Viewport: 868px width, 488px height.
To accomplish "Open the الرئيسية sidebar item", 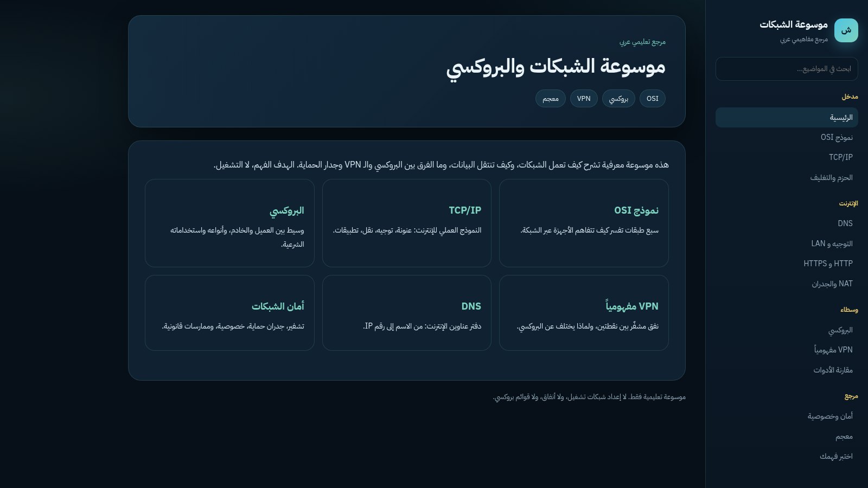I will point(787,118).
